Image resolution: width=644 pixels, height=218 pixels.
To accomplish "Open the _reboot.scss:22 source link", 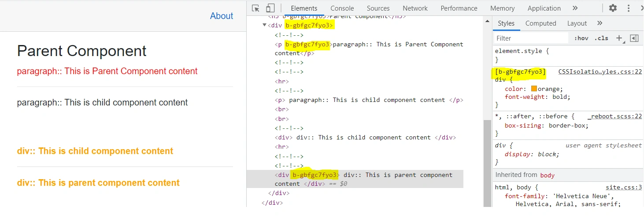I will point(614,116).
